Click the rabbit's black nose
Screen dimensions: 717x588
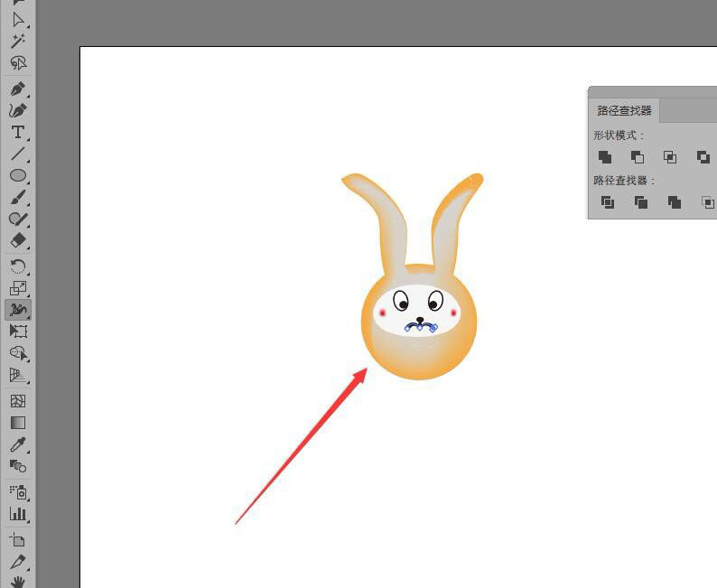(x=420, y=320)
